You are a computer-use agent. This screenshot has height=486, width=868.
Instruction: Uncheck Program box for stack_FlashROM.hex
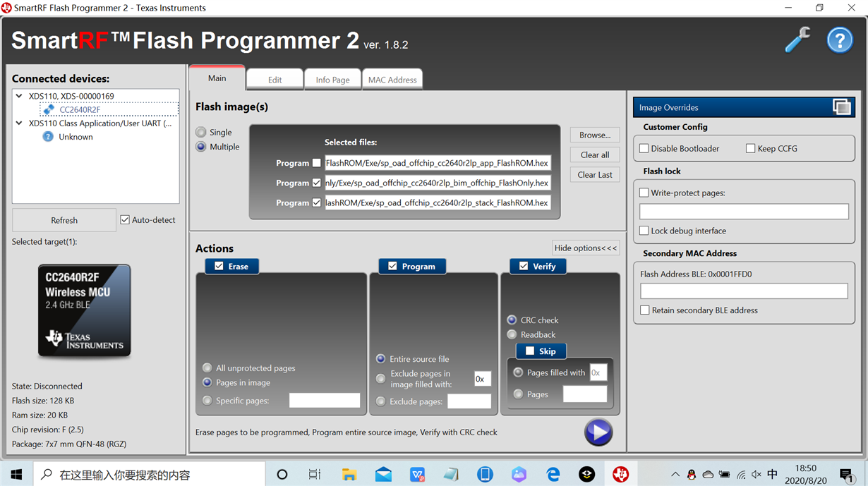[x=316, y=202]
